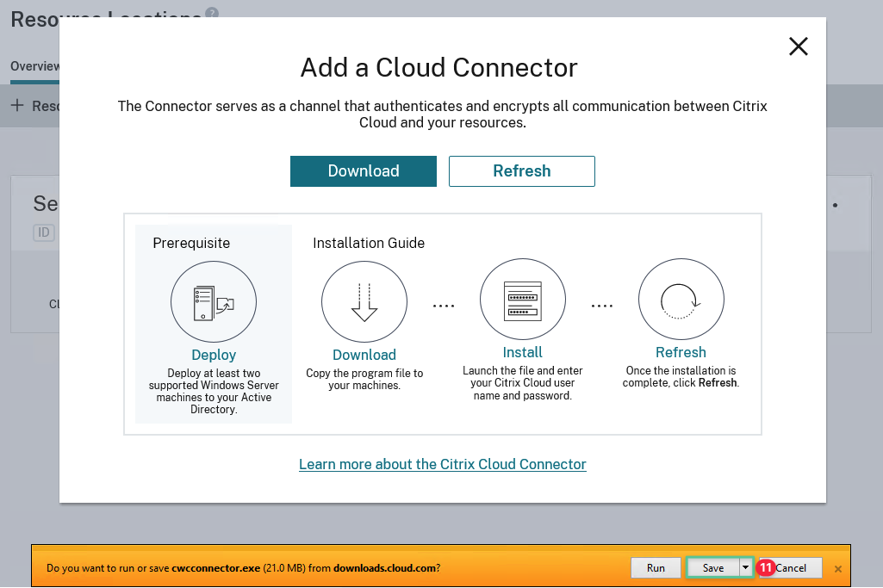Viewport: 883px width, 588px height.
Task: Open Learn more about the Citrix Cloud Connector
Action: [443, 464]
